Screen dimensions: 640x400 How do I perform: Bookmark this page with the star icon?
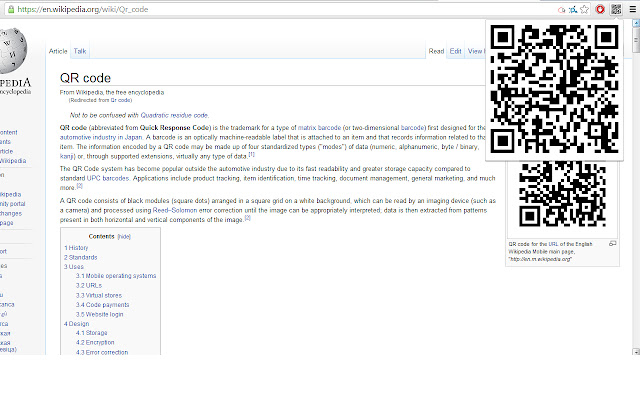(585, 9)
